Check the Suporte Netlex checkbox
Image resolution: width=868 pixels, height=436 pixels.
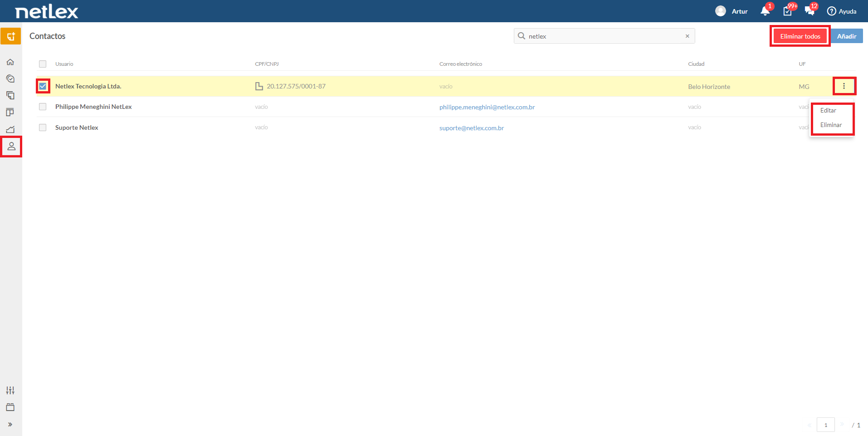[x=43, y=127]
